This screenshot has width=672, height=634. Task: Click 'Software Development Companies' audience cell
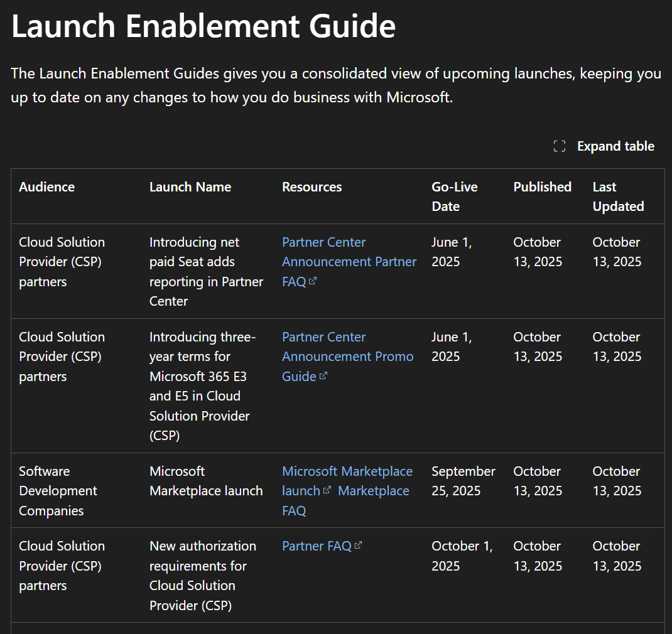pyautogui.click(x=58, y=490)
